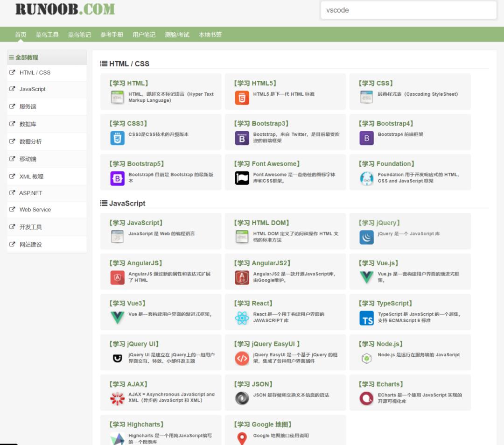Click the HTML DOM icon
Viewport: 504px width, 445px height.
pos(242,237)
